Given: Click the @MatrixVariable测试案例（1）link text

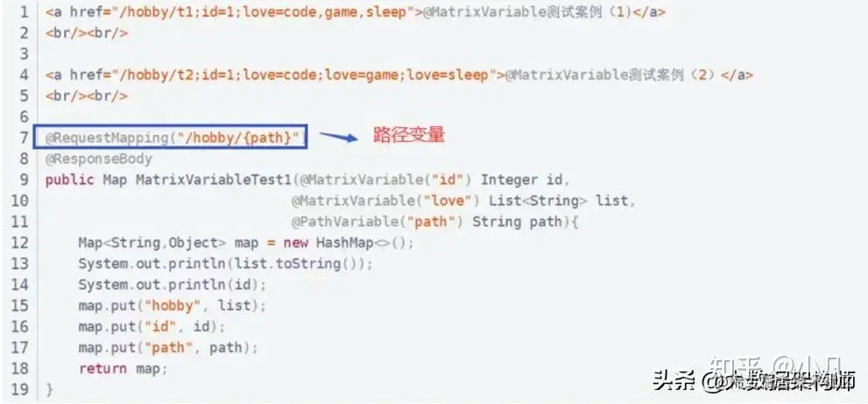Looking at the screenshot, I should [527, 12].
